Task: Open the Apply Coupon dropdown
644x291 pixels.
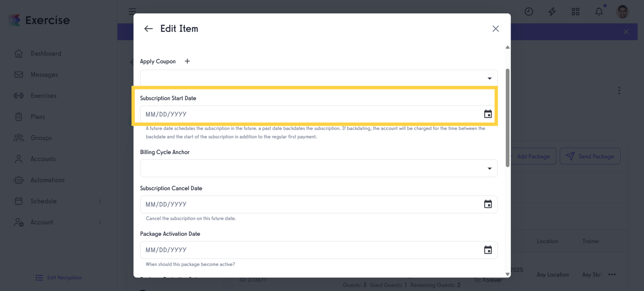Action: pos(490,78)
